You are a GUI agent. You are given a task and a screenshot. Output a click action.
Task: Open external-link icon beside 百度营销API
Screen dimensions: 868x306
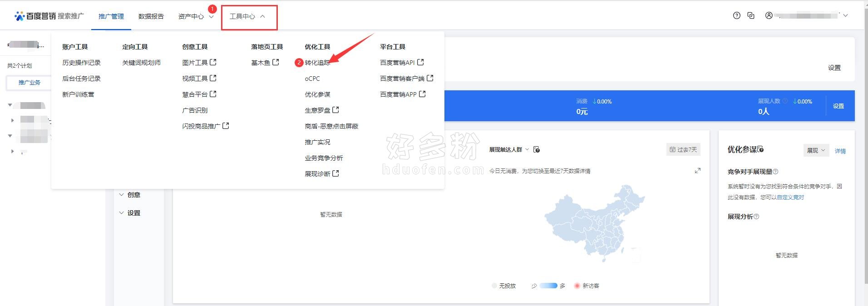point(420,62)
